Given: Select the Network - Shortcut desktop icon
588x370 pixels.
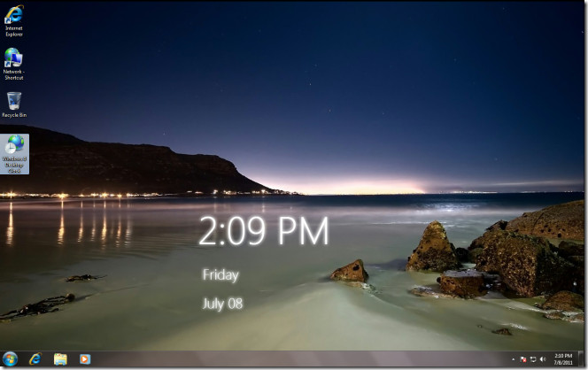Looking at the screenshot, I should pyautogui.click(x=14, y=64).
